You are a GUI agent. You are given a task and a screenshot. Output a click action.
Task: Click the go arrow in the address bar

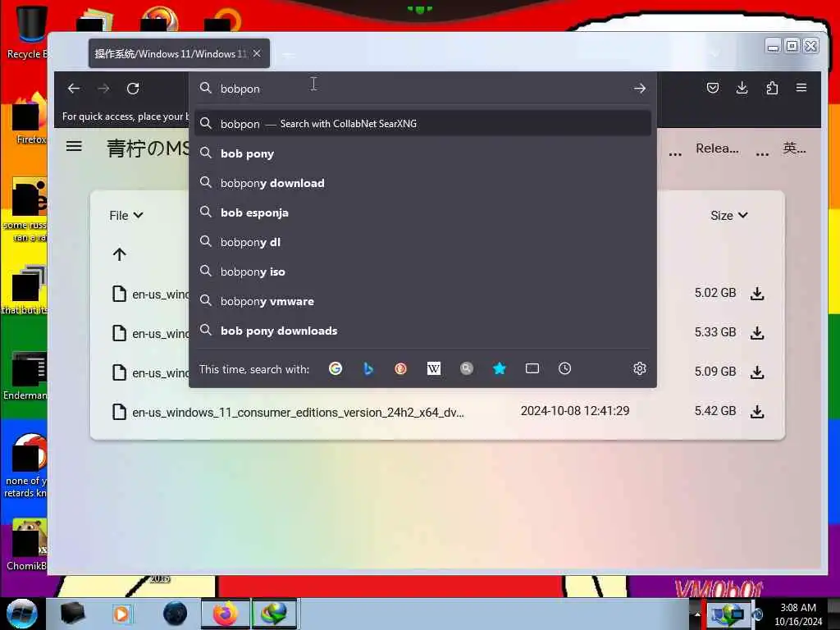coord(639,89)
